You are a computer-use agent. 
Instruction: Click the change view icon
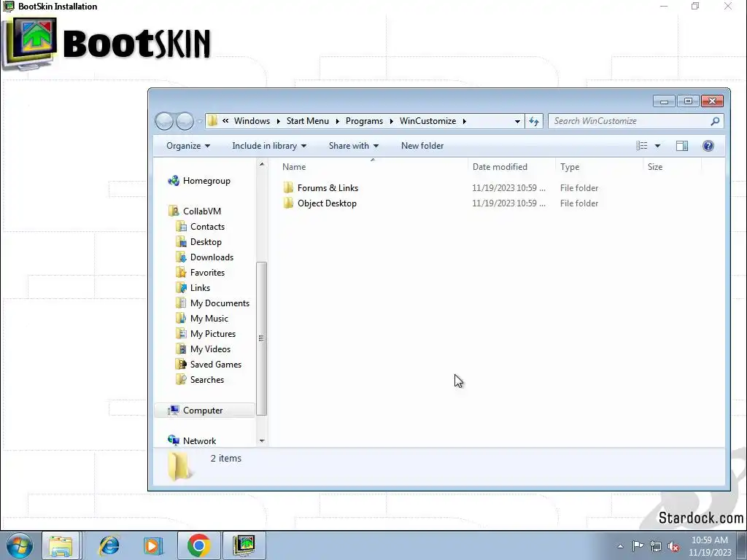(642, 146)
